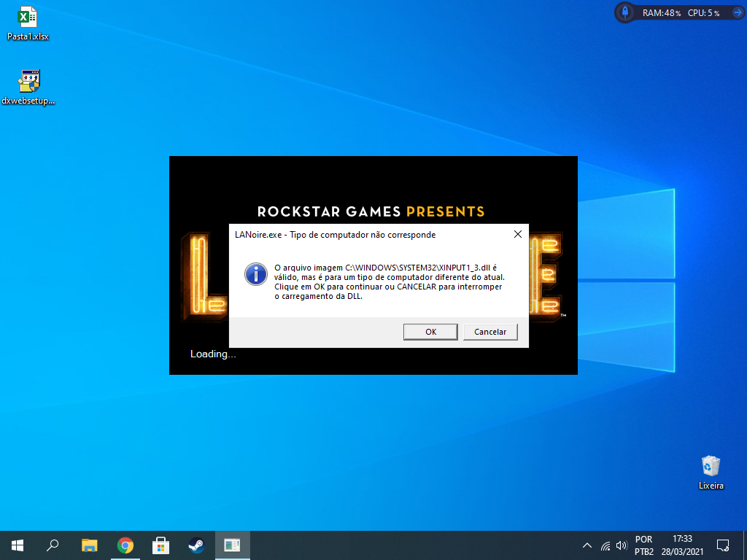
Task: Select the dxwebsetup desktop icon
Action: (28, 87)
